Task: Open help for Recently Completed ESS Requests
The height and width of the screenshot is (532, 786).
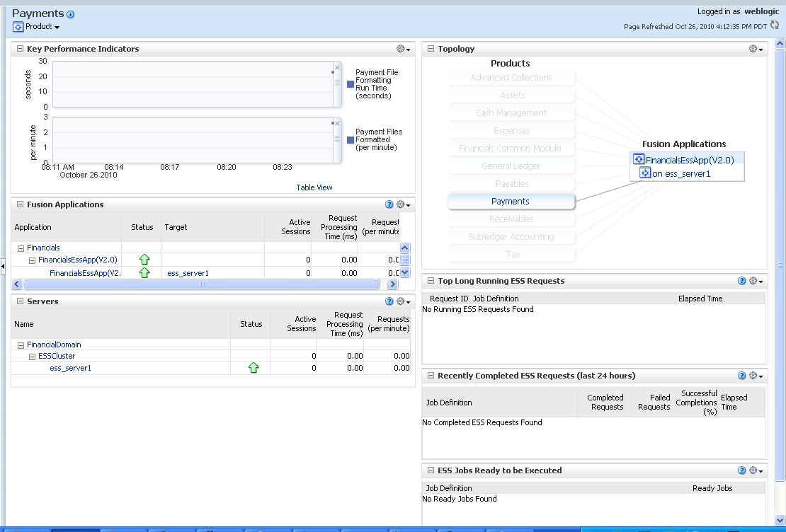Action: pos(742,376)
